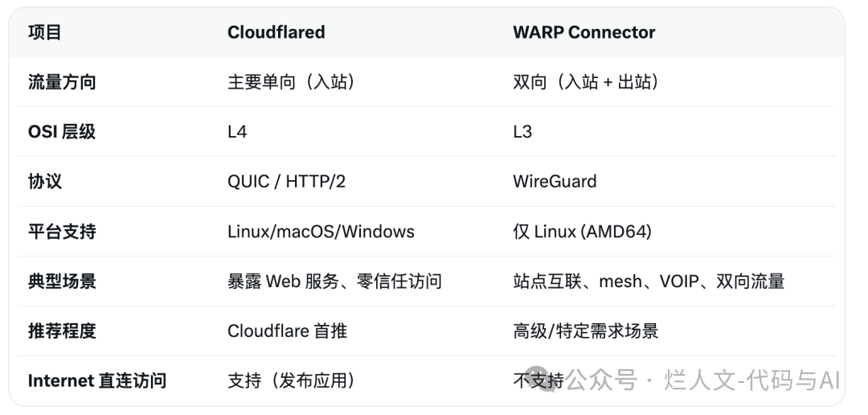Click the Cloudflare 首推 cell

point(287,331)
